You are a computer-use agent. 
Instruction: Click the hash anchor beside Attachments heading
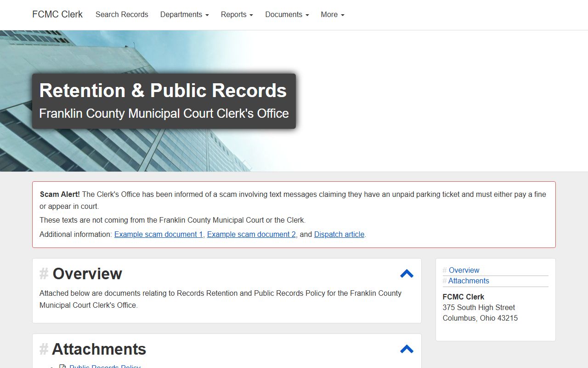pyautogui.click(x=44, y=349)
